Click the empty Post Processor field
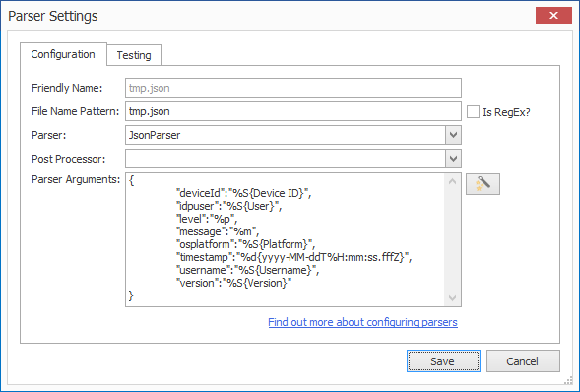580x392 pixels. point(286,159)
